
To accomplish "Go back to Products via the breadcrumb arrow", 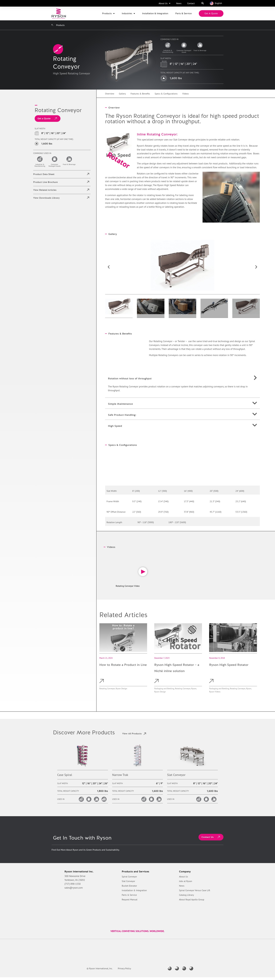I will 52,25.
